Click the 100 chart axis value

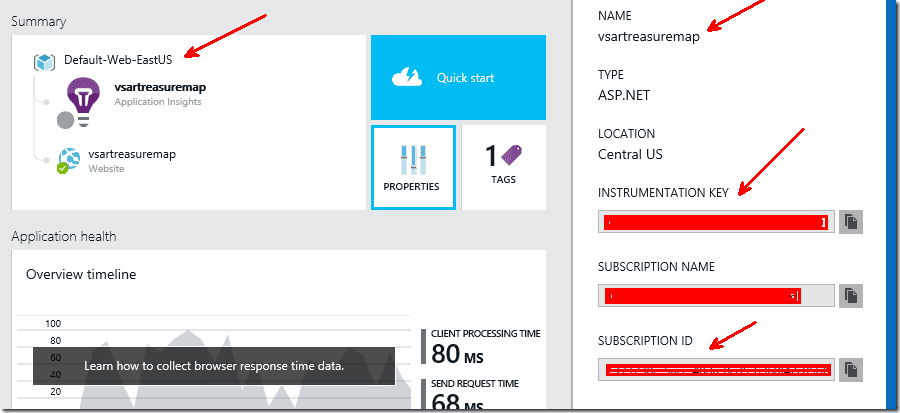(x=53, y=323)
